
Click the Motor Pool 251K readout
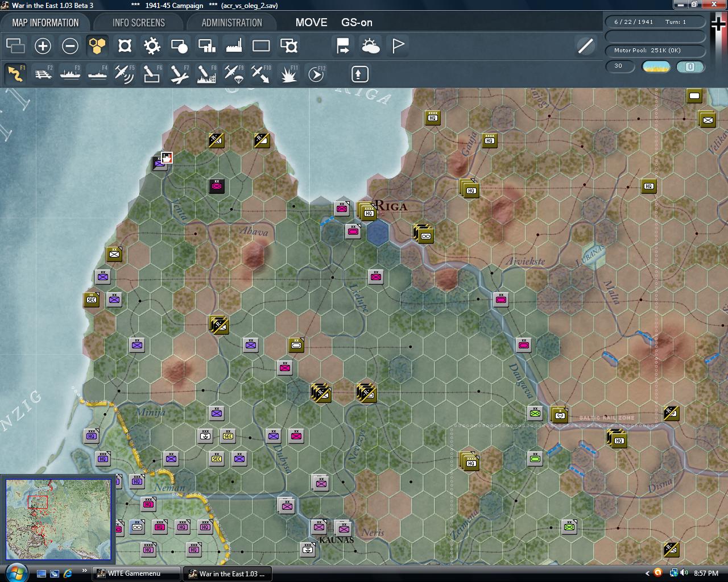point(655,51)
